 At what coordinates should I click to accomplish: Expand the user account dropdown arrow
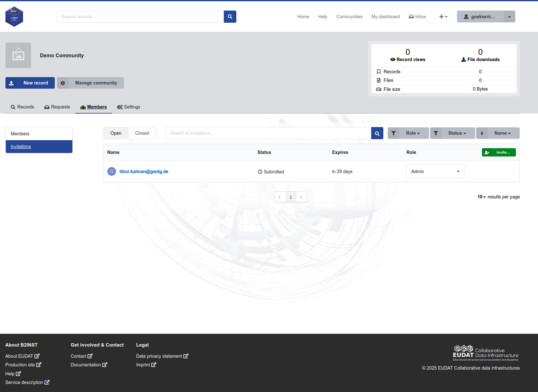[x=509, y=17]
